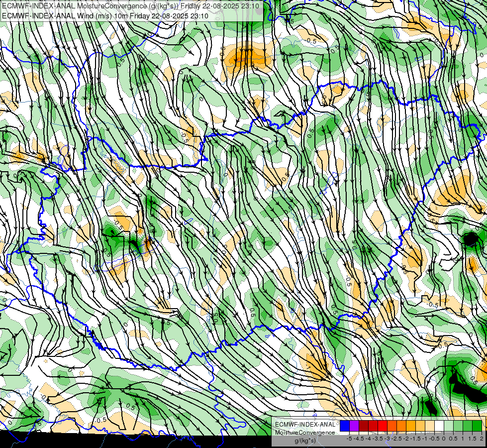Click the swatch between legend values -2.5 and -2
This screenshot has height=448, width=487.
[x=401, y=426]
